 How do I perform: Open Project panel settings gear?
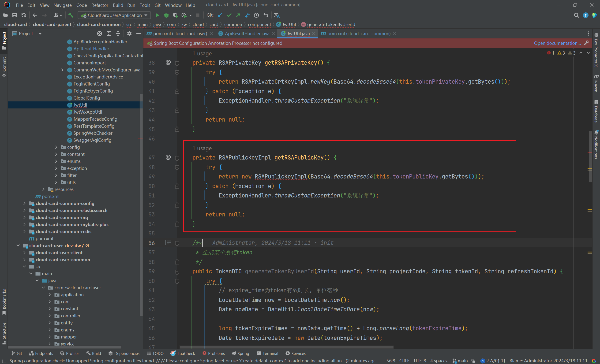(x=129, y=33)
